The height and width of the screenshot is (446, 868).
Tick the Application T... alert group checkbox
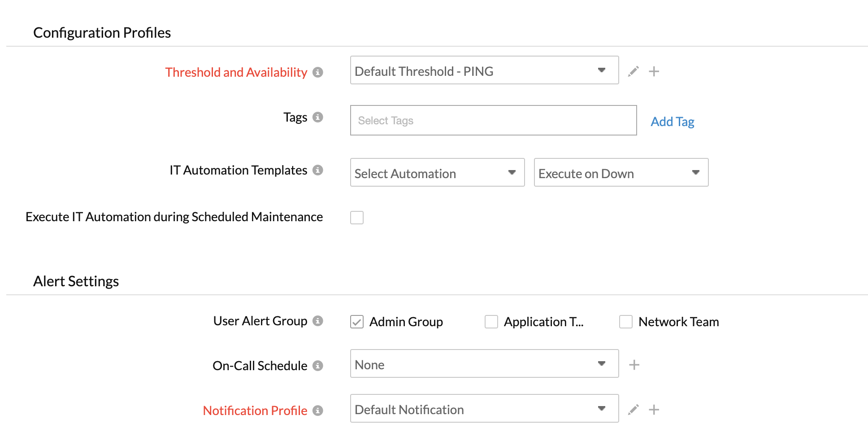[x=491, y=322]
